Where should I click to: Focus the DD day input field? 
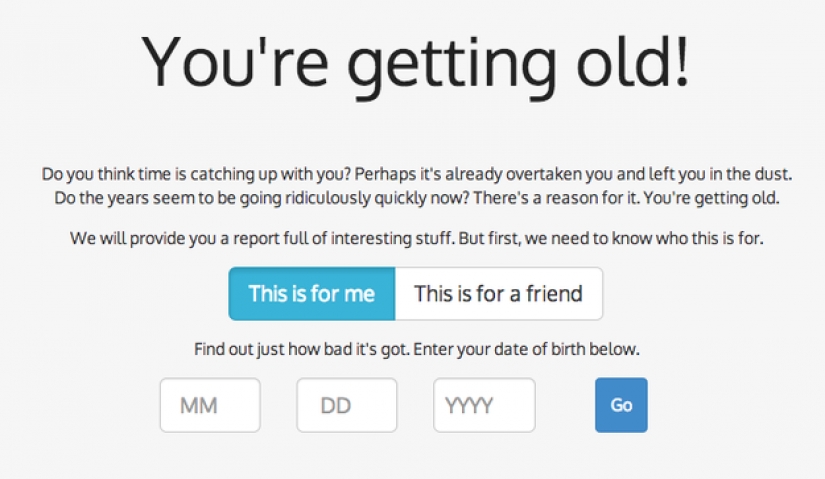coord(347,405)
